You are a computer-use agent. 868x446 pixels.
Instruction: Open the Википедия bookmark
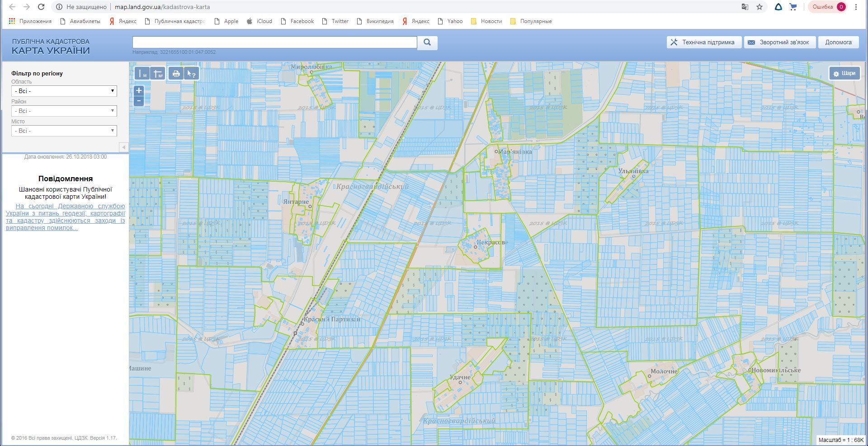point(375,21)
